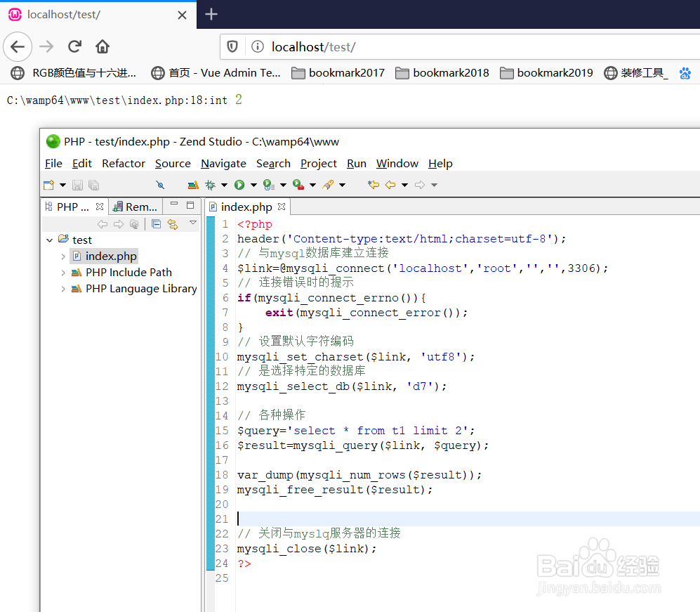Click the Profile run toolbar icon
This screenshot has height=612, width=700.
point(269,185)
